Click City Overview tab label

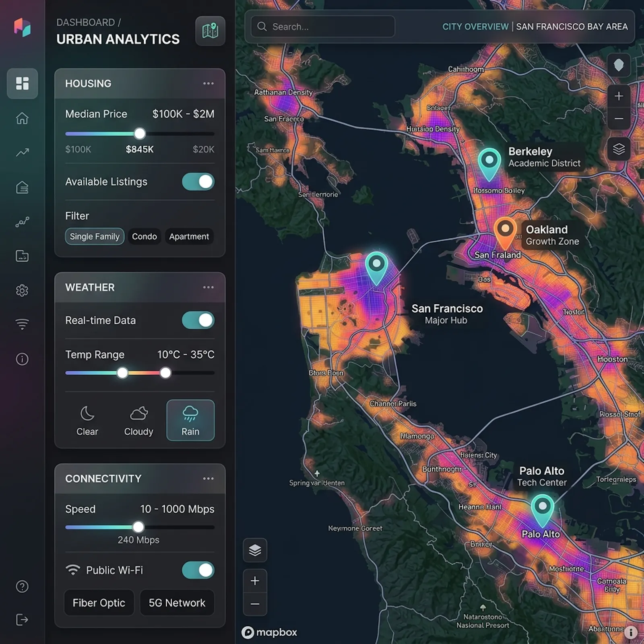tap(475, 27)
